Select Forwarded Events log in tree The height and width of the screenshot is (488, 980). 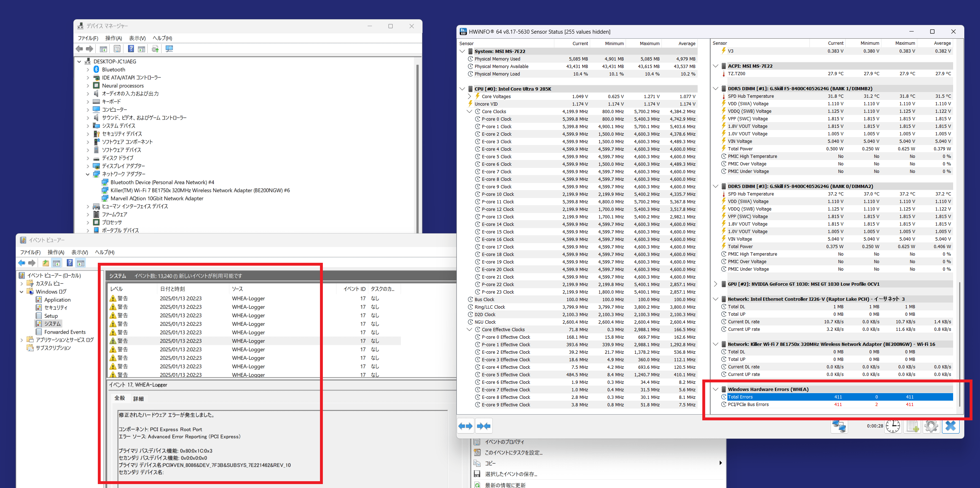(64, 332)
